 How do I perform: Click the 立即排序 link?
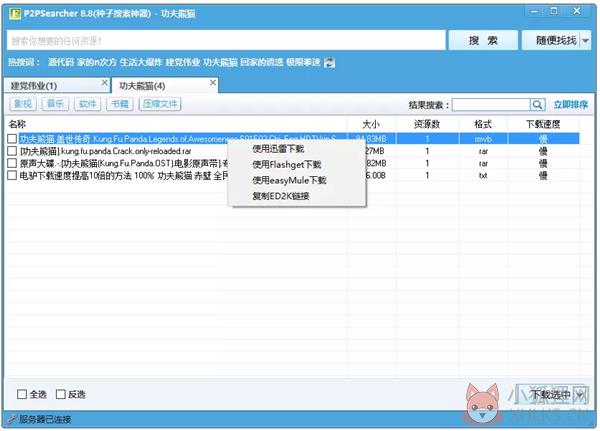(x=571, y=104)
